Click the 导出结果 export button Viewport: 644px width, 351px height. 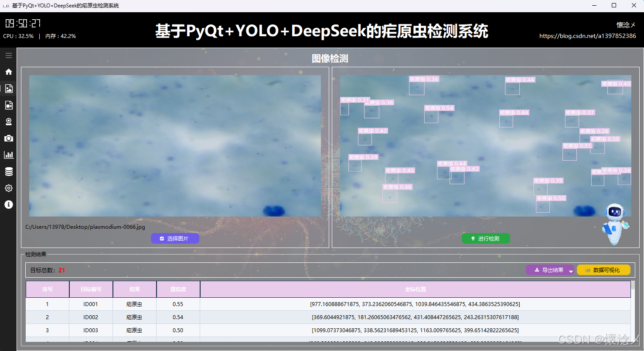click(549, 270)
